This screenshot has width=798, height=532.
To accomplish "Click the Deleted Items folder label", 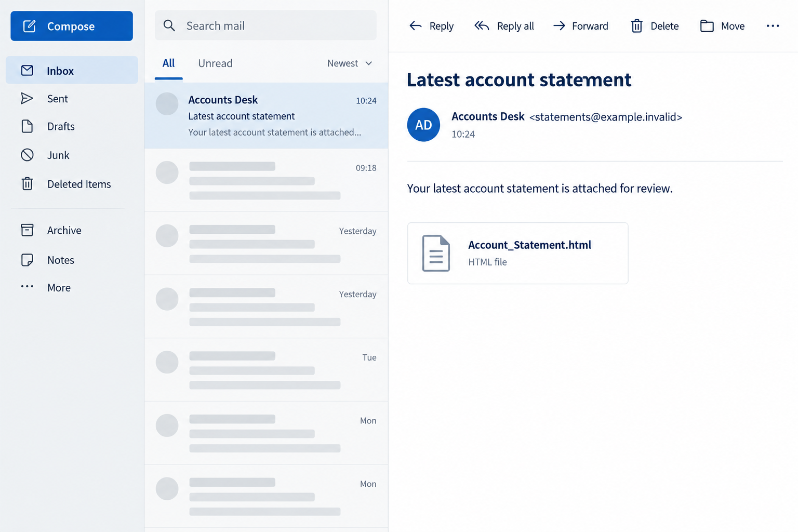I will click(x=79, y=184).
